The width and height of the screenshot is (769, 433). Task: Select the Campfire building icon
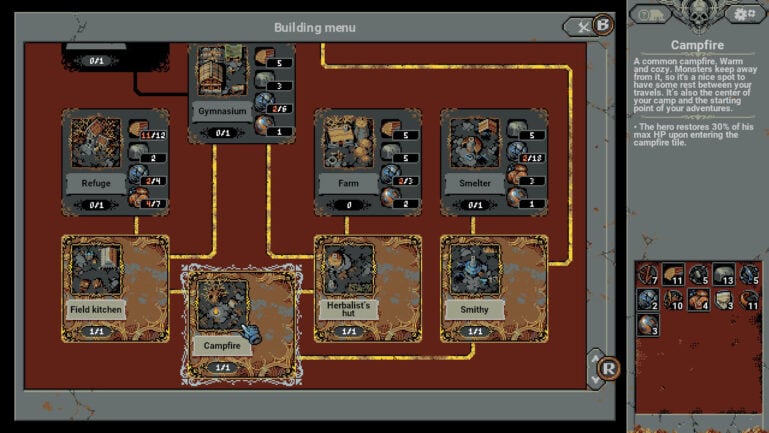coord(221,304)
